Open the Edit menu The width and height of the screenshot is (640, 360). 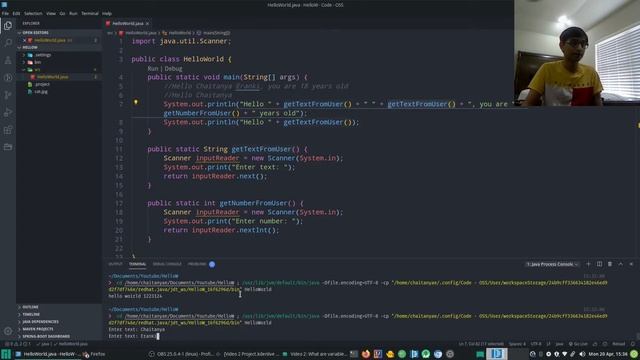pos(16,13)
